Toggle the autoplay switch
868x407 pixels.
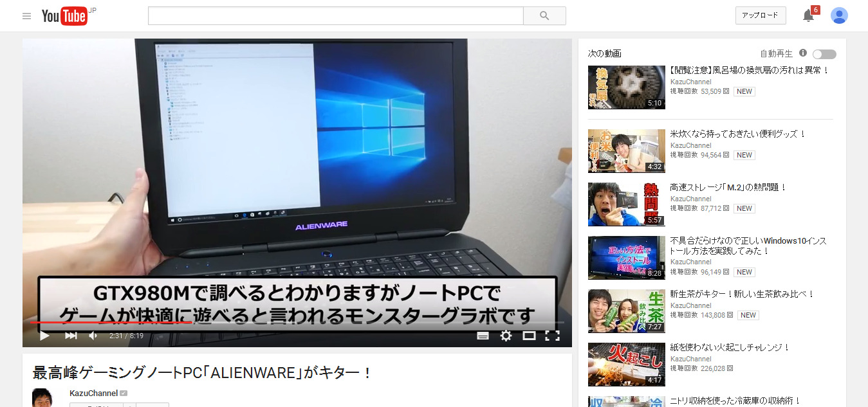point(824,55)
